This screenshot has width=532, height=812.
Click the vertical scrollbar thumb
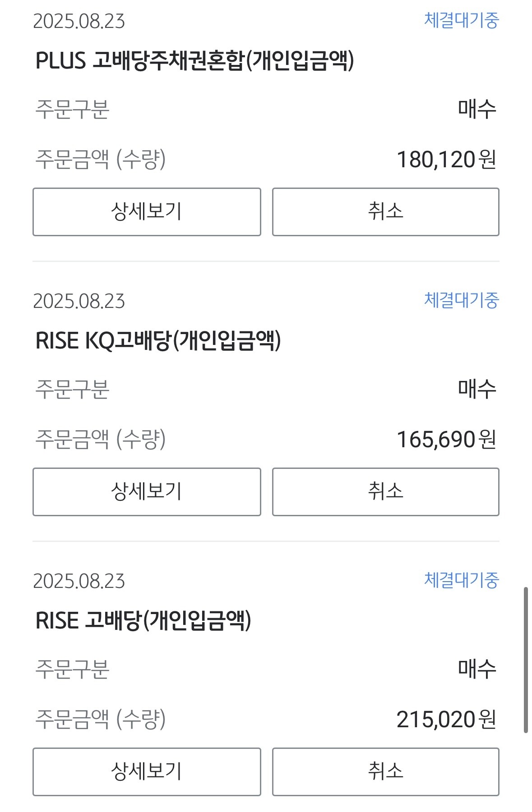(526, 660)
